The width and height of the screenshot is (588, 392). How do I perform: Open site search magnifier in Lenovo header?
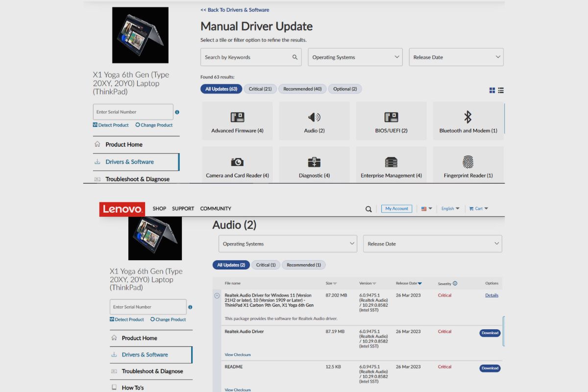point(368,209)
